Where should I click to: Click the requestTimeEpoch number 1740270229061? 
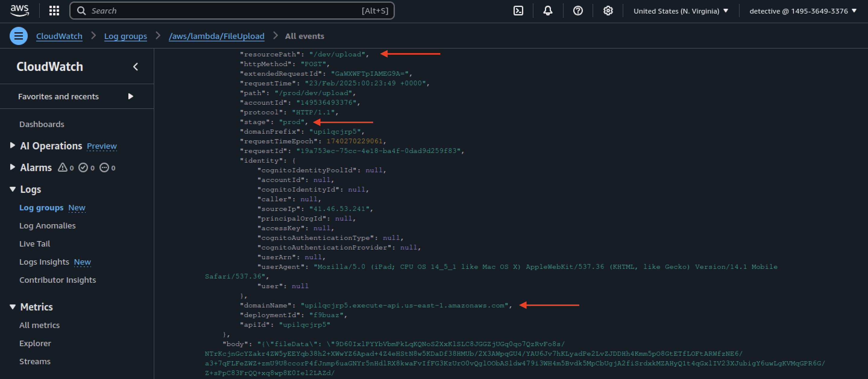pos(354,141)
